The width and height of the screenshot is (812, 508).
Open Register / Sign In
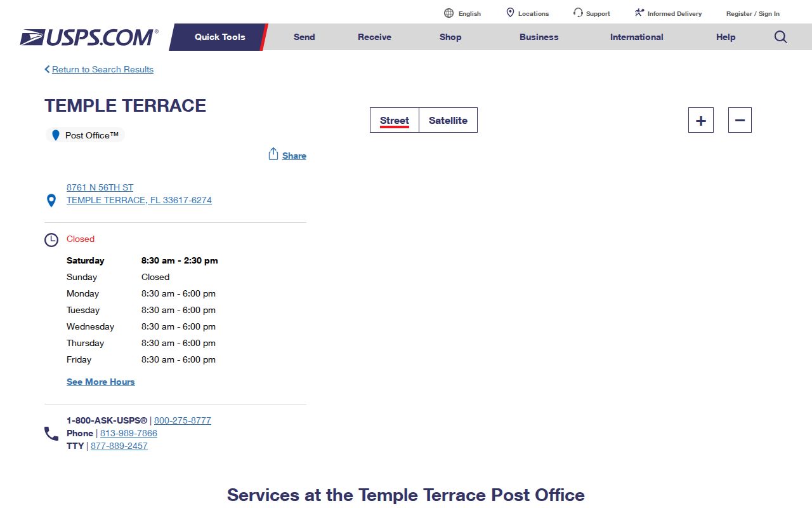pyautogui.click(x=753, y=13)
